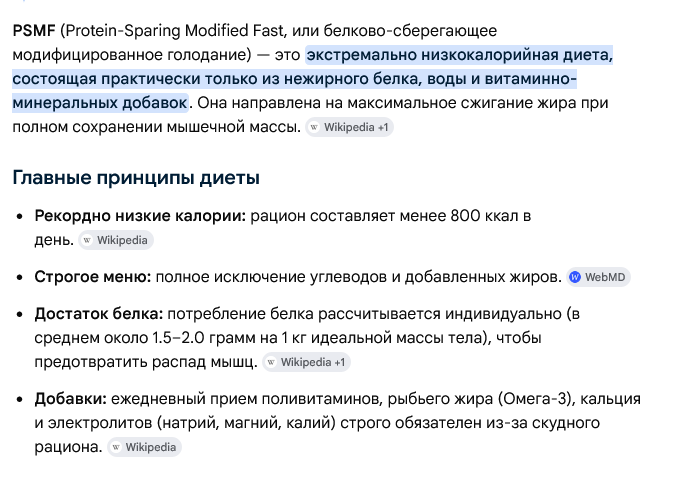Expand '+1' extra sources after 'распад мышц'
690x477 pixels.
coord(339,362)
